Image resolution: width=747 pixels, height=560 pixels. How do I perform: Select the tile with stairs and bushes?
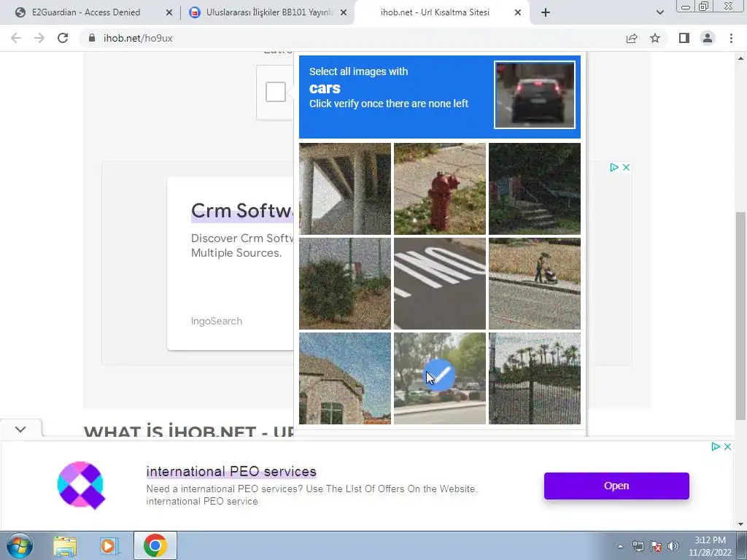pyautogui.click(x=535, y=189)
